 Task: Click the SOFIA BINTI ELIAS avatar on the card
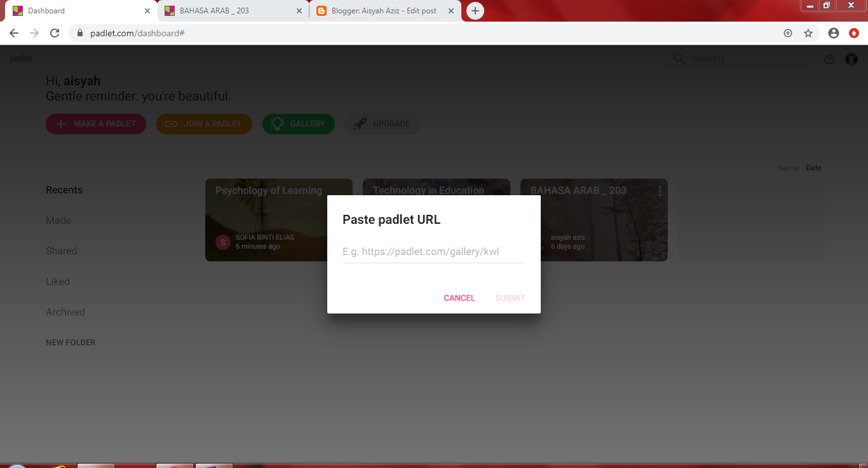pos(222,242)
